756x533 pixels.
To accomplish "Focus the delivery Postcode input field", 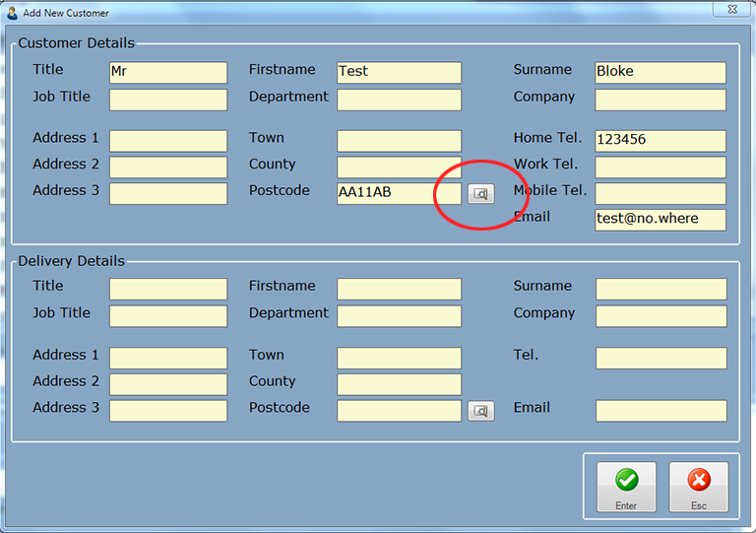I will [399, 410].
